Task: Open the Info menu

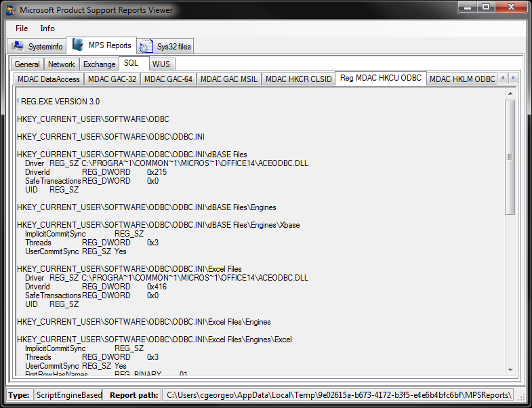Action: tap(47, 28)
